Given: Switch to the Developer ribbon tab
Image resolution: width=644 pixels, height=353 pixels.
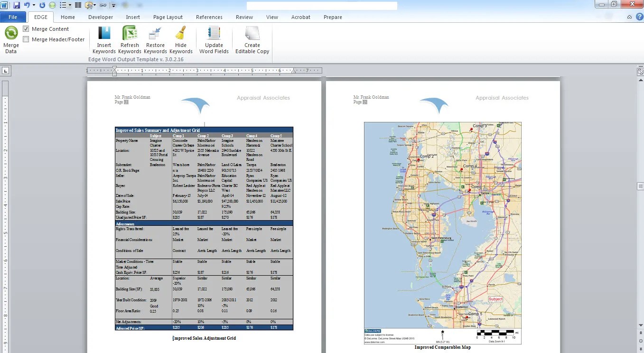Looking at the screenshot, I should (x=100, y=17).
